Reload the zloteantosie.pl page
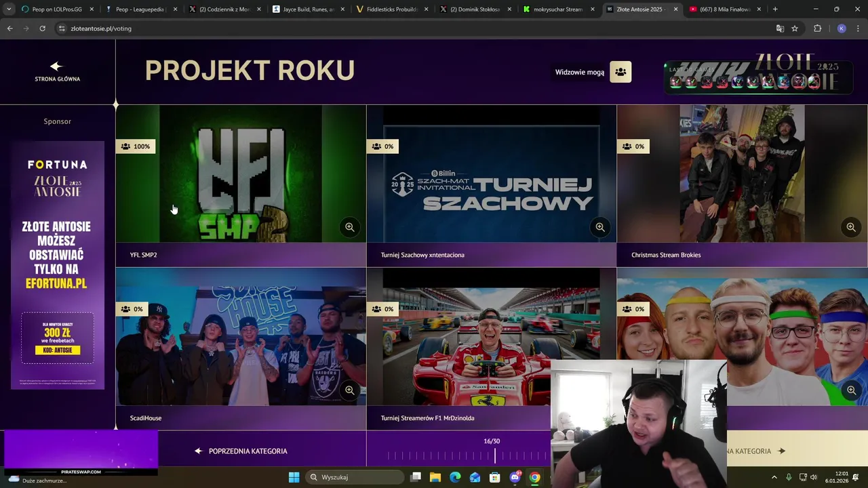 [x=42, y=28]
